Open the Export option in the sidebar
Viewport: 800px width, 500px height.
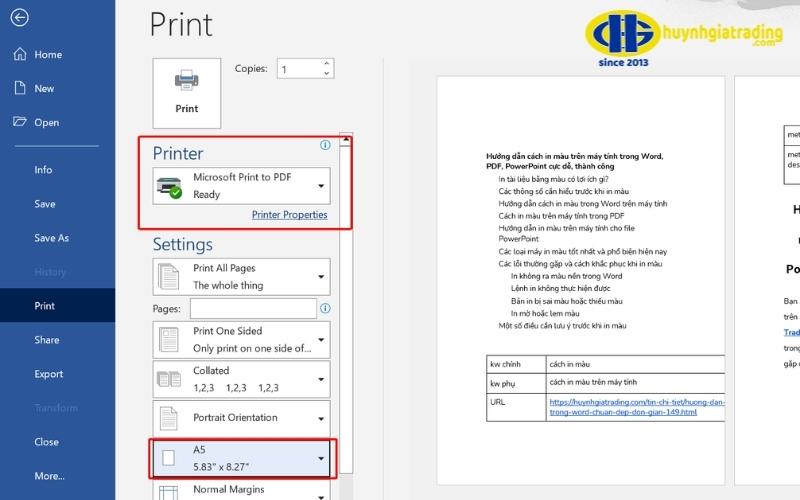pyautogui.click(x=49, y=374)
